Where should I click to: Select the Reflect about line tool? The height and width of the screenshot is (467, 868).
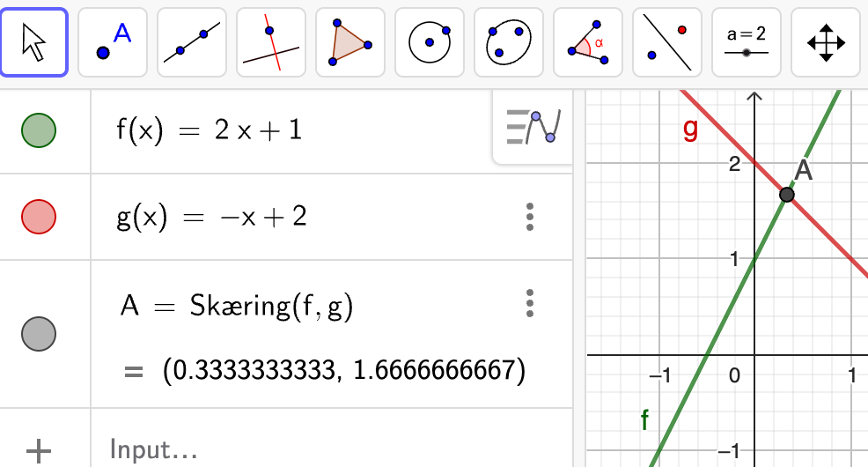tap(667, 42)
